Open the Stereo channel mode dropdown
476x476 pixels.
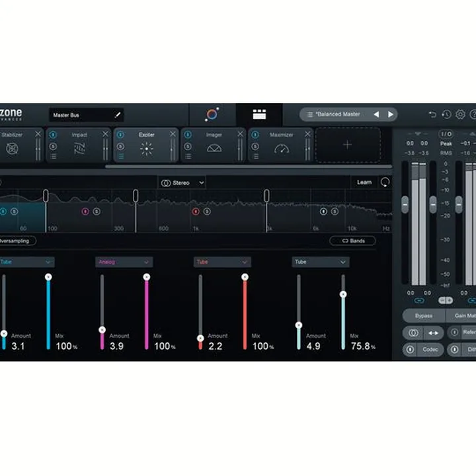(x=182, y=182)
